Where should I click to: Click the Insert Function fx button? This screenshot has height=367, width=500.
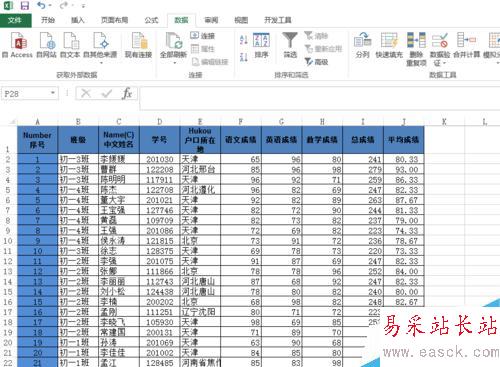[x=127, y=93]
